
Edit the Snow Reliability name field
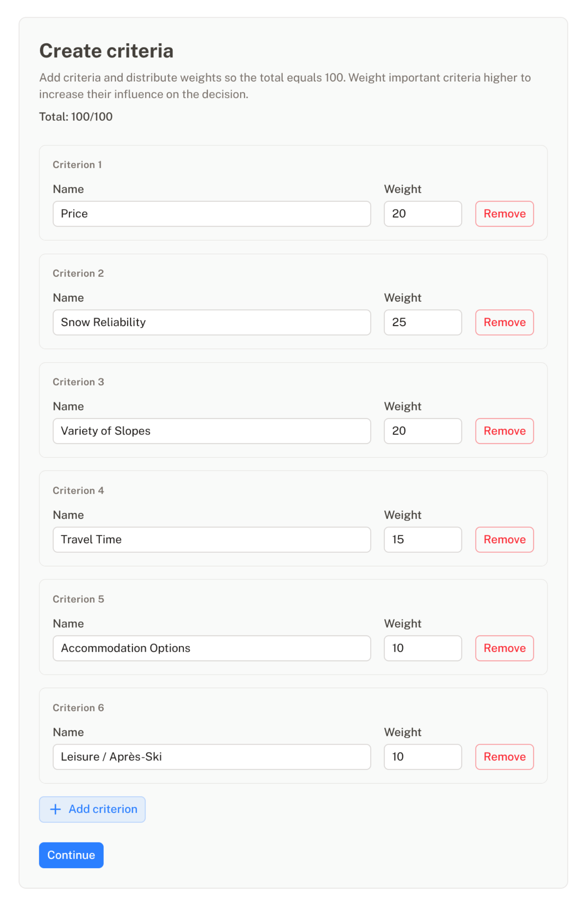[x=211, y=322]
